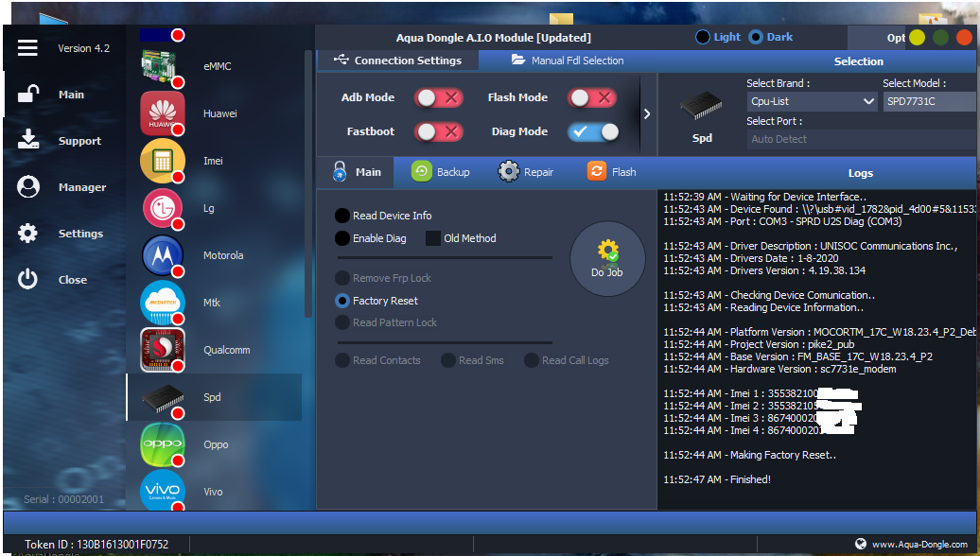Select the Factory Reset radio button
The image size is (980, 556).
[x=341, y=301]
